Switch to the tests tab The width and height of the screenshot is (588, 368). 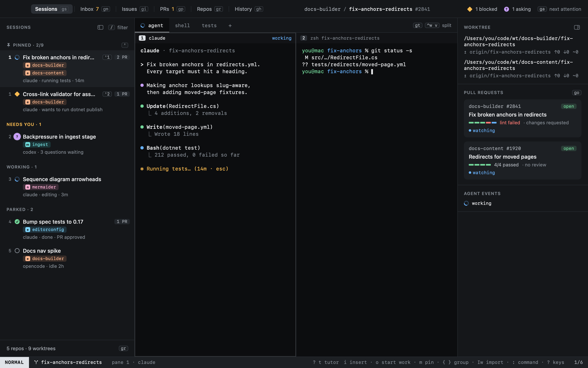[209, 26]
